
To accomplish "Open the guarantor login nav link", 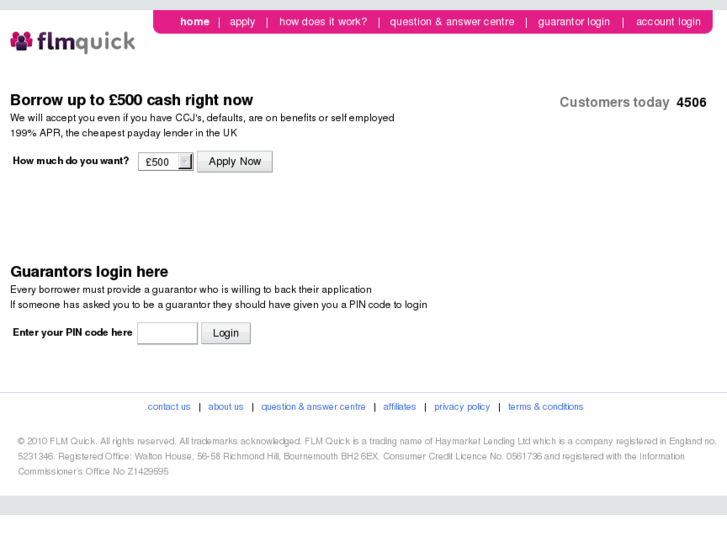I will pyautogui.click(x=574, y=22).
